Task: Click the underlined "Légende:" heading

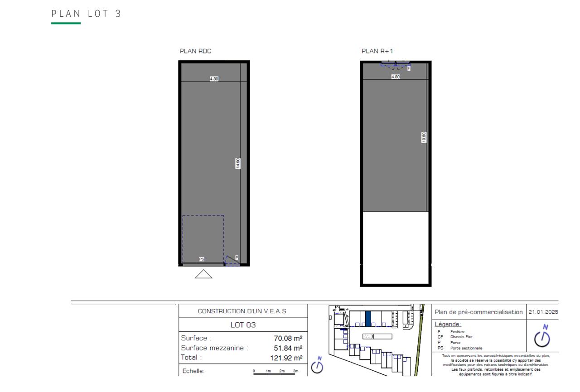Action: click(x=448, y=325)
